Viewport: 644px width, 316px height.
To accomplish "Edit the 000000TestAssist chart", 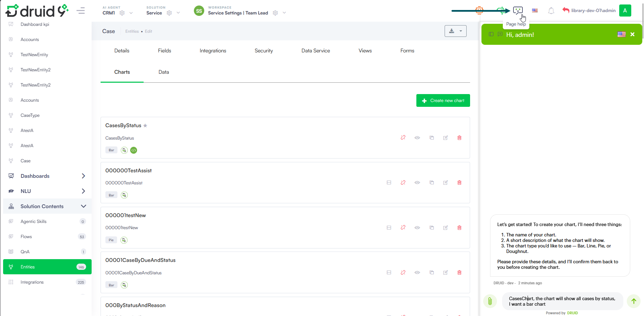I will (445, 183).
